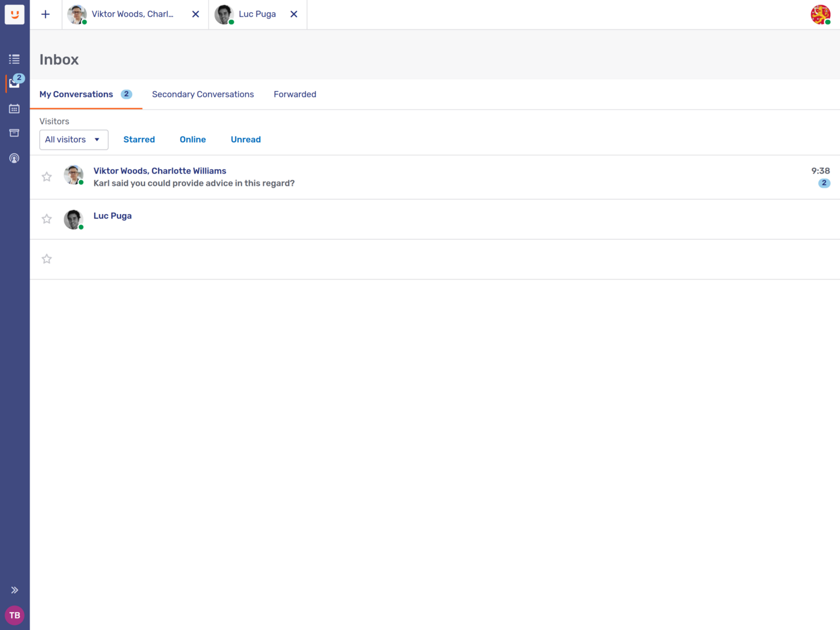The height and width of the screenshot is (630, 840).
Task: Click the smiley app logo at top left
Action: (14, 14)
